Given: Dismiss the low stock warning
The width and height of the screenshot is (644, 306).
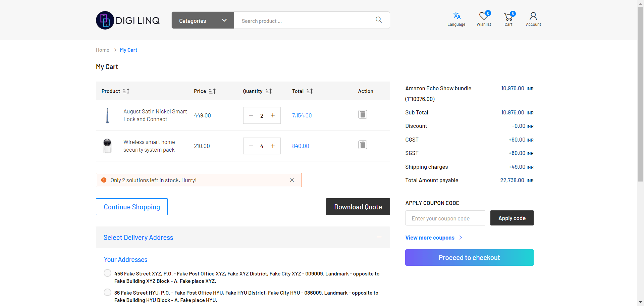Looking at the screenshot, I should pyautogui.click(x=292, y=180).
